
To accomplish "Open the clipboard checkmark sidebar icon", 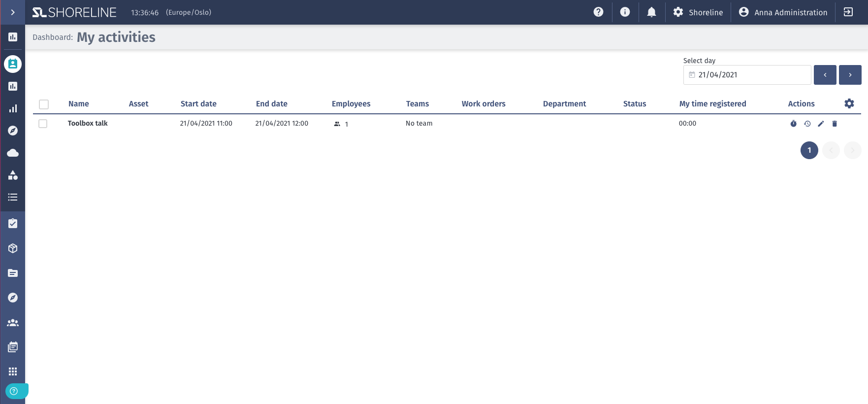I will 13,224.
